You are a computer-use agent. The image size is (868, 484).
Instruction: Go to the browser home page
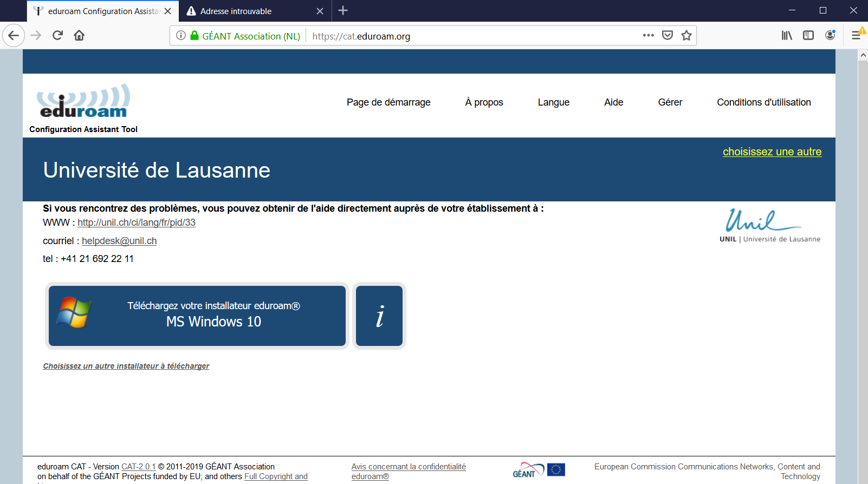pos(79,36)
